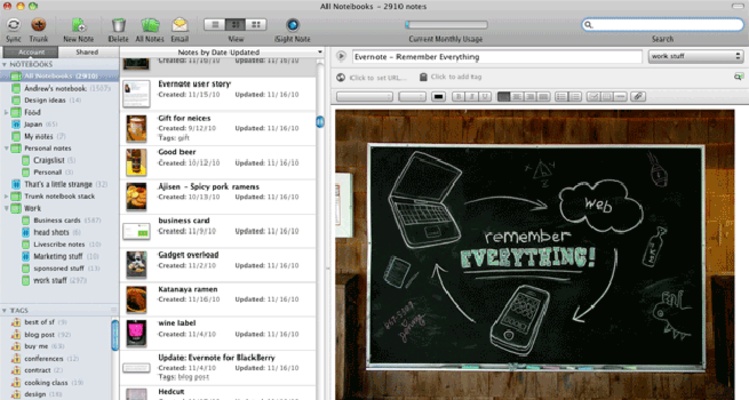This screenshot has width=749, height=400.
Task: Select the All Notebooks entry
Action: (x=59, y=76)
